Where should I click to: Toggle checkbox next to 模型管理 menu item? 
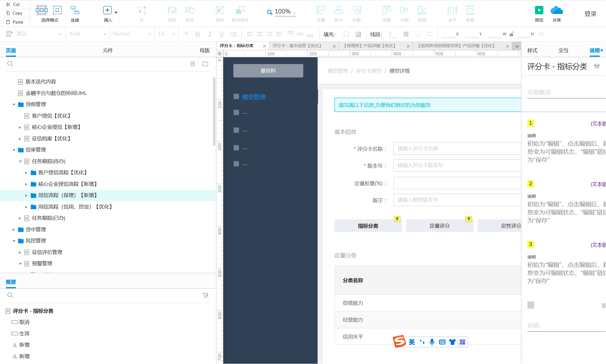click(236, 96)
